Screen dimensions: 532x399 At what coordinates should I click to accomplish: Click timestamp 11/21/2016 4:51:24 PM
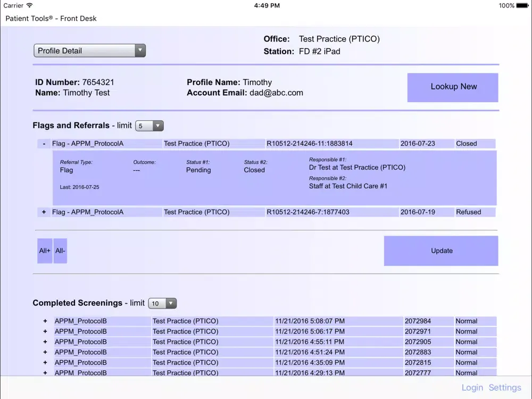(310, 352)
